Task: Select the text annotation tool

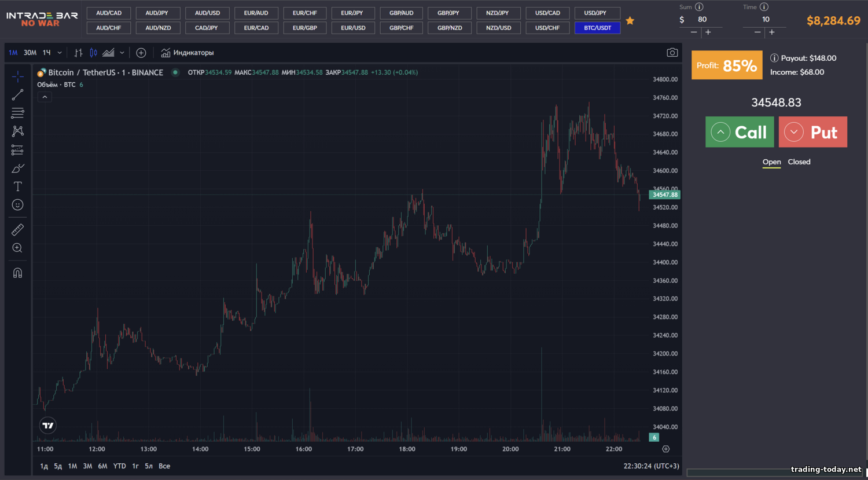Action: pyautogui.click(x=17, y=186)
